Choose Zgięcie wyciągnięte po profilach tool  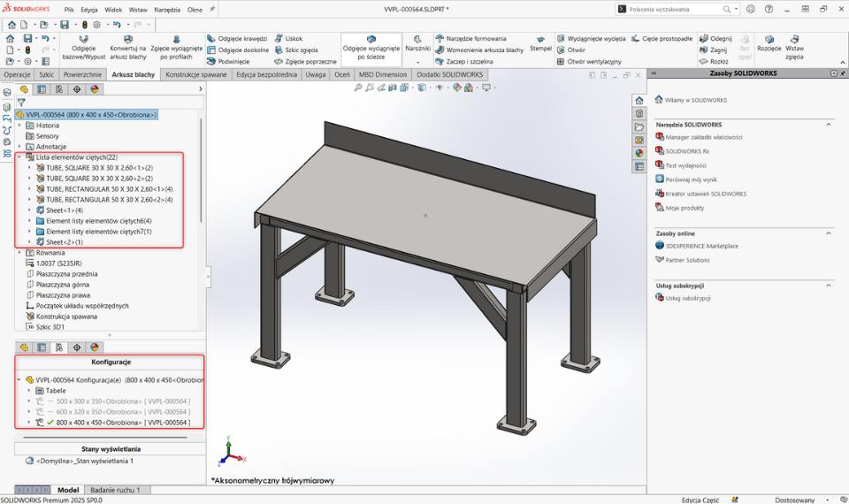click(177, 48)
